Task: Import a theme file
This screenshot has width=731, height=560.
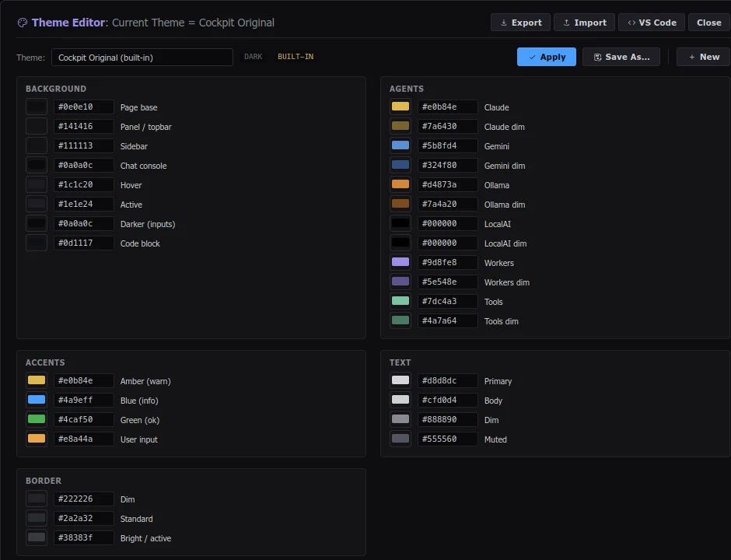Action: pyautogui.click(x=584, y=23)
